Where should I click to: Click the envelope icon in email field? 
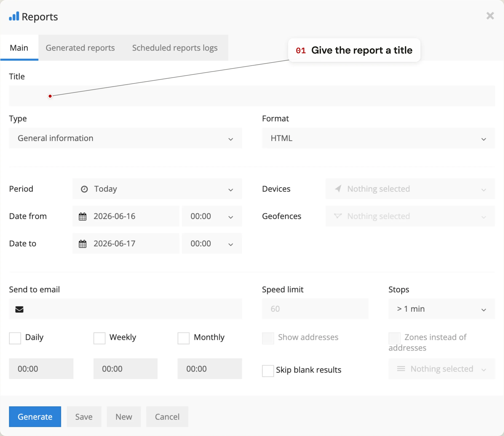pos(20,309)
